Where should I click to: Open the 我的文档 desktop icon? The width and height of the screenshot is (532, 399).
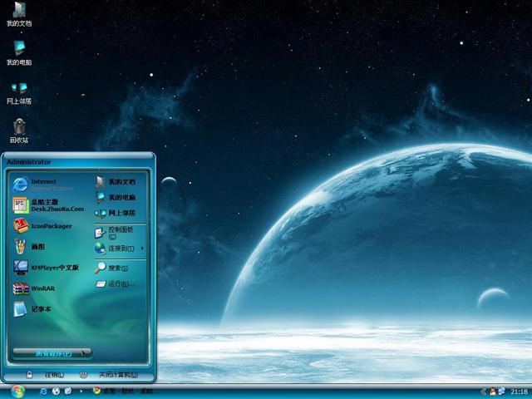[x=19, y=14]
